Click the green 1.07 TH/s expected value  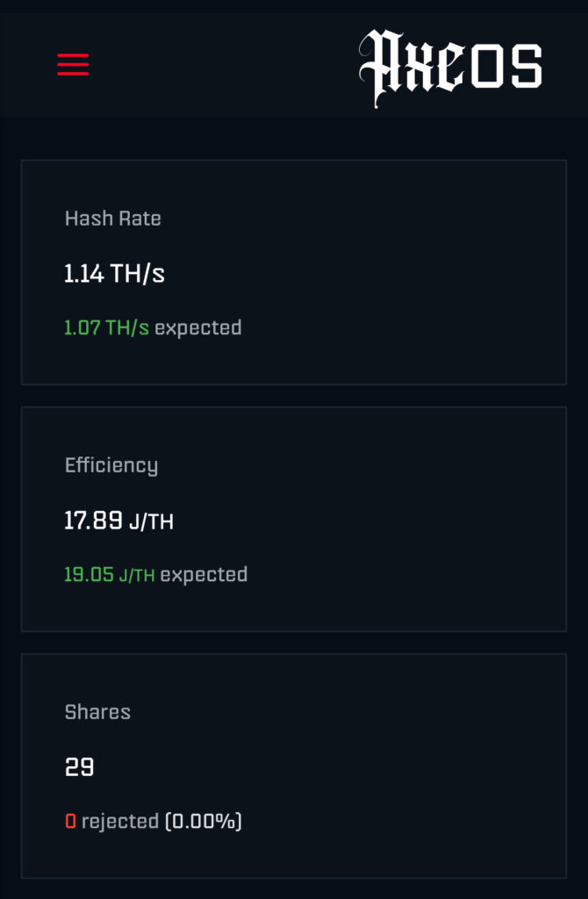[106, 328]
